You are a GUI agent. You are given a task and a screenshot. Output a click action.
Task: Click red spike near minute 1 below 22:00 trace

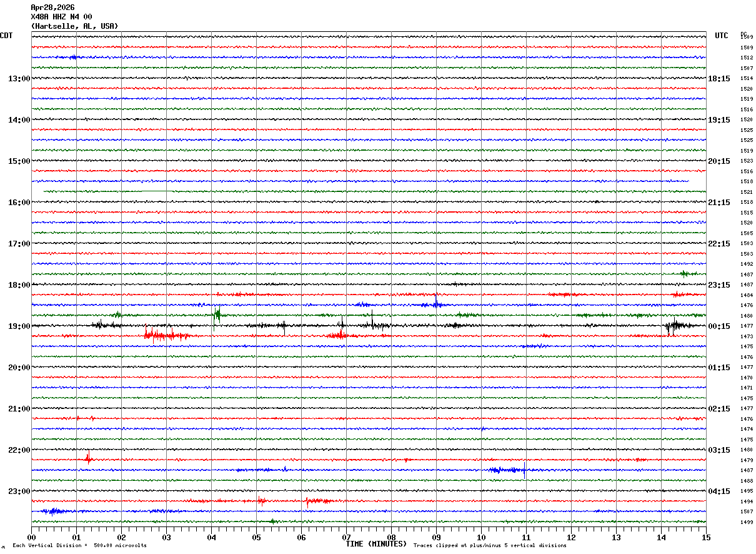tap(88, 458)
